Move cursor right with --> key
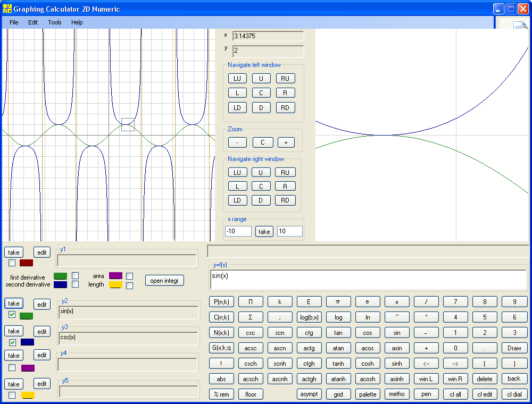The height and width of the screenshot is (404, 532). click(455, 364)
